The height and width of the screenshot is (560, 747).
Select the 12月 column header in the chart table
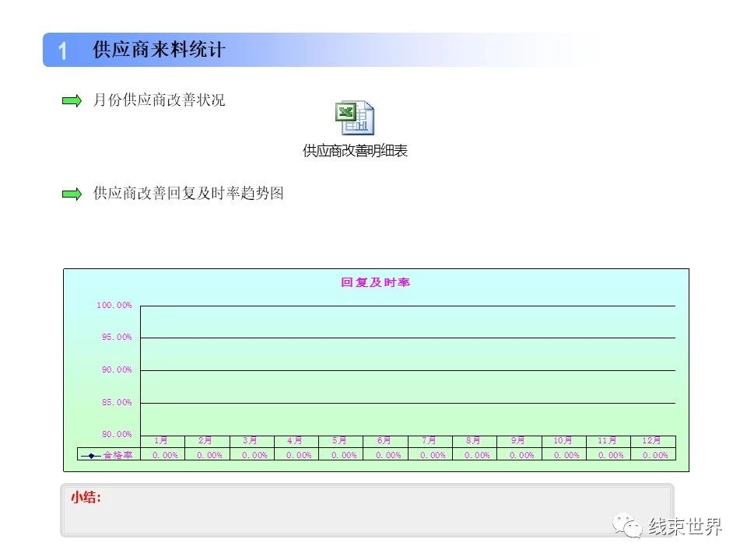[x=652, y=440]
